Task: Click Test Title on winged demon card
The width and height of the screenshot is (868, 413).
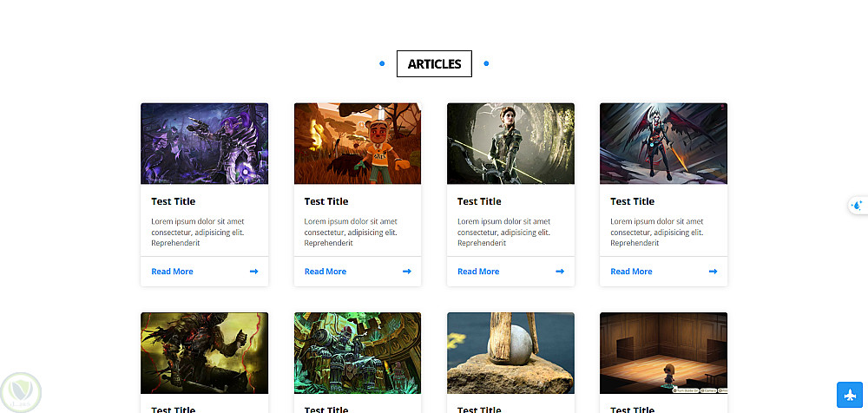Action: 632,201
